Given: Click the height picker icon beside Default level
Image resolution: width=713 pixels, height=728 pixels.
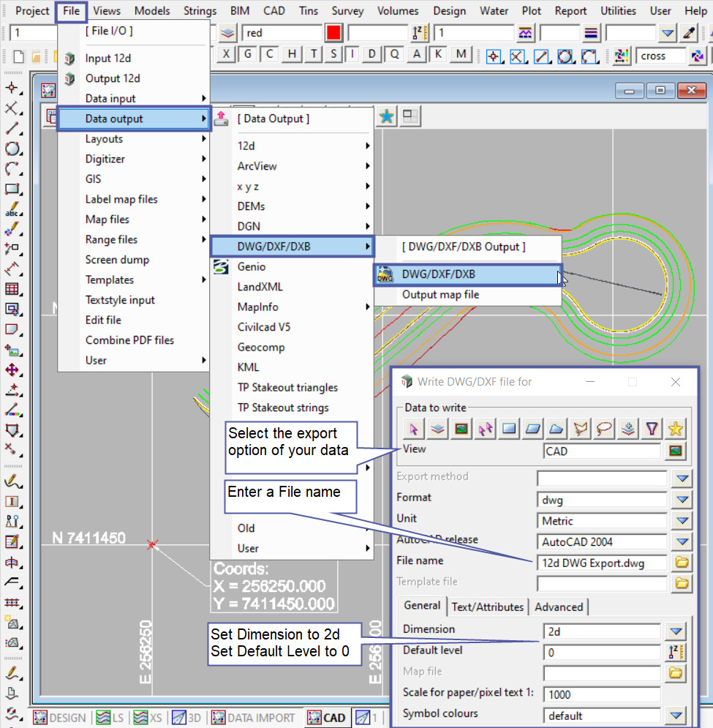Looking at the screenshot, I should pos(676,652).
